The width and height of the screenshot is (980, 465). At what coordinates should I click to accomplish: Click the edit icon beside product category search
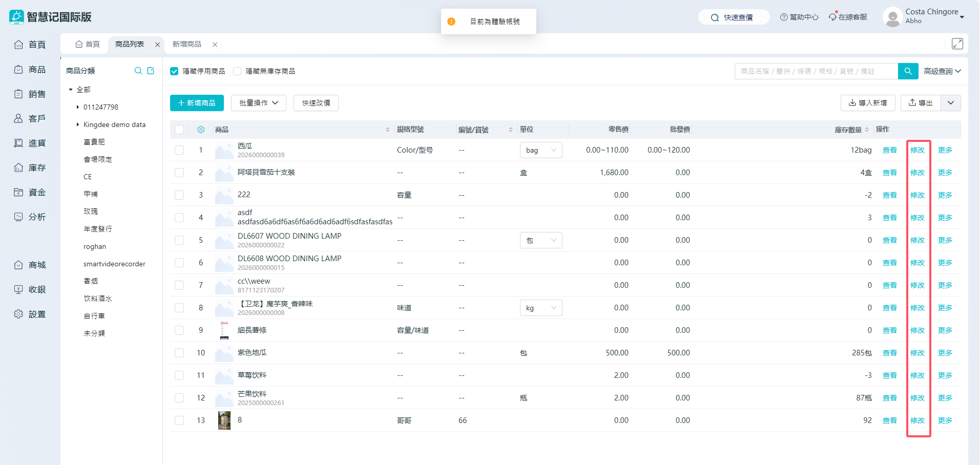pyautogui.click(x=151, y=71)
